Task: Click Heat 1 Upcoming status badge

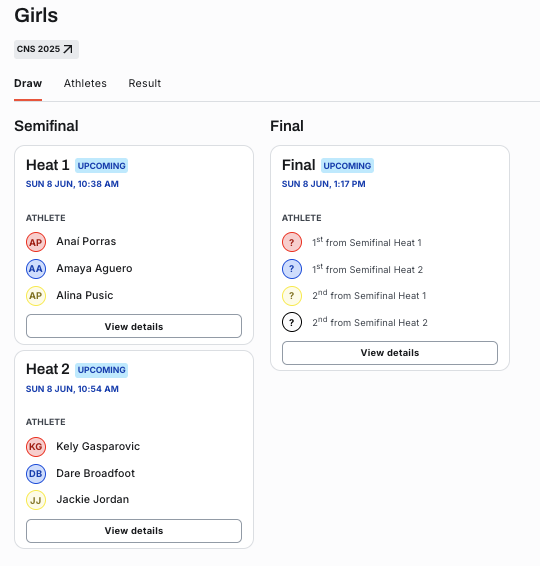Action: tap(101, 166)
